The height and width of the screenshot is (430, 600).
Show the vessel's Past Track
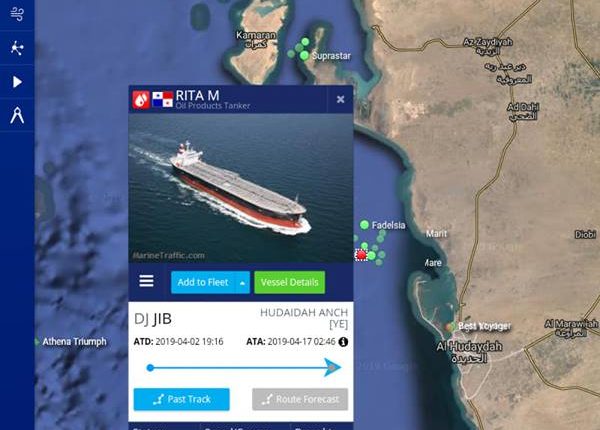(182, 399)
